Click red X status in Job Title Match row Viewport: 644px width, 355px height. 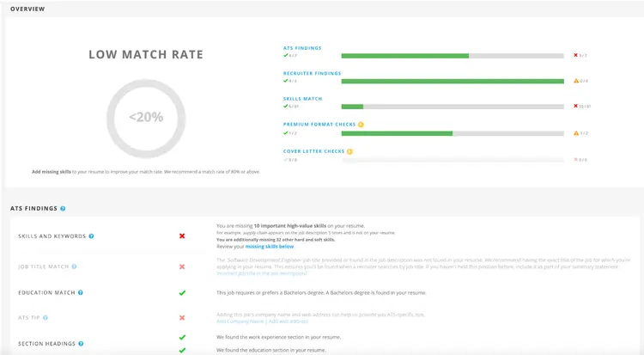pos(182,266)
